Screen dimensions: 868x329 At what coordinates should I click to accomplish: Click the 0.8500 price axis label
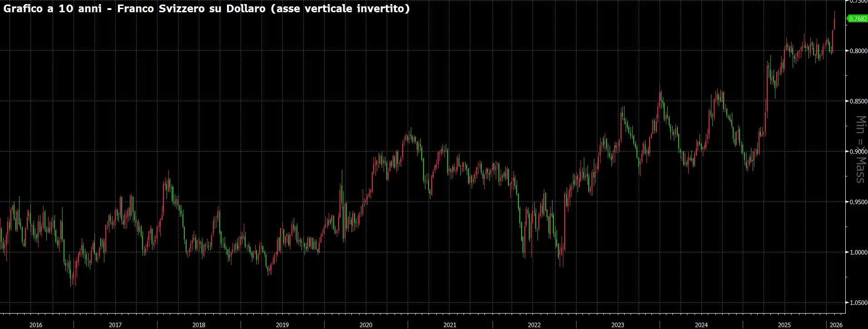click(x=858, y=101)
